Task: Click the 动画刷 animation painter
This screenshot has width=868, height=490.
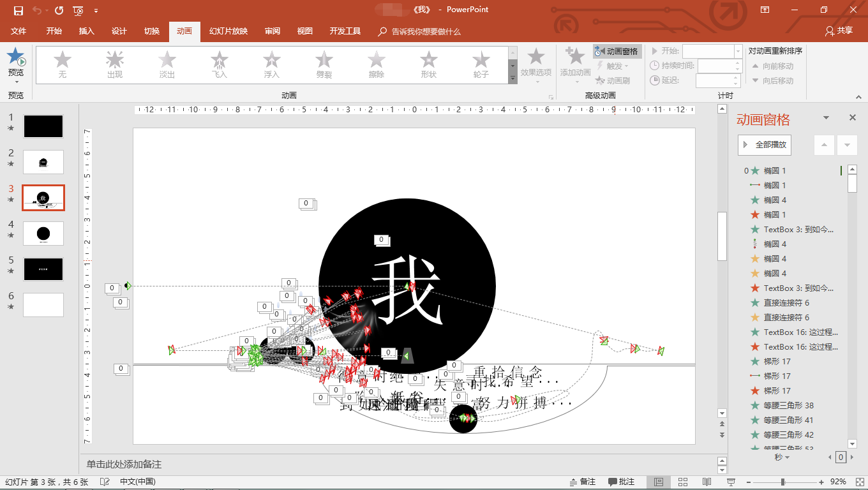Action: (x=613, y=80)
